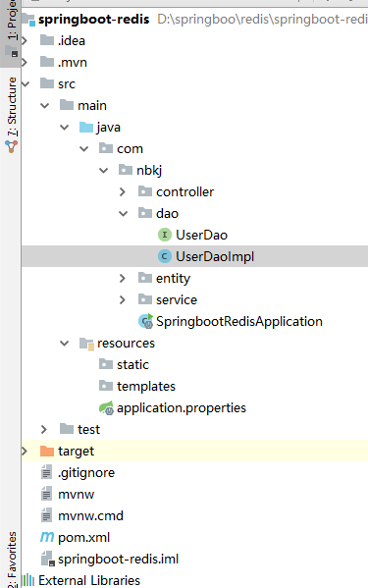Viewport: 368px width, 588px height.
Task: Select the mvnw file row
Action: 194,494
